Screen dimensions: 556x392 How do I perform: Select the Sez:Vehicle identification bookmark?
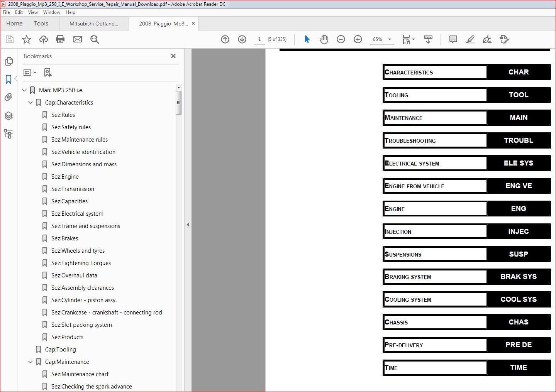point(83,152)
